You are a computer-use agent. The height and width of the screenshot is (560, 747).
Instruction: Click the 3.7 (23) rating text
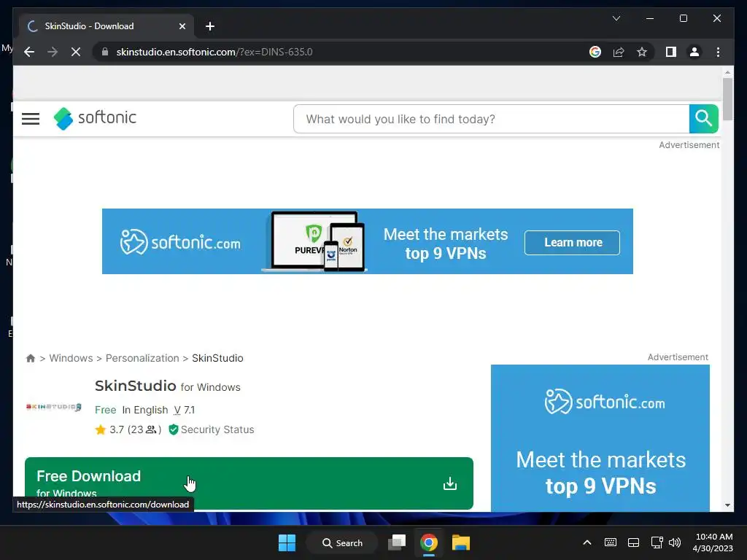coord(135,429)
